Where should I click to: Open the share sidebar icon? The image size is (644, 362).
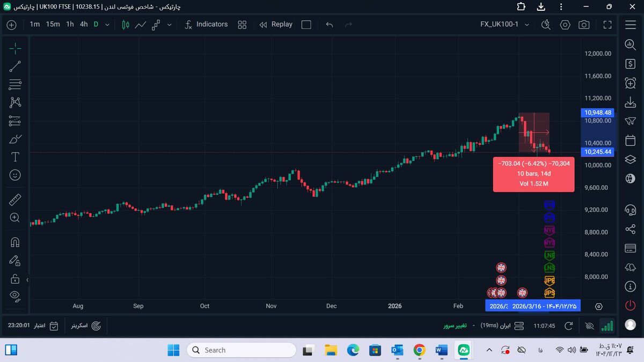[x=631, y=229]
